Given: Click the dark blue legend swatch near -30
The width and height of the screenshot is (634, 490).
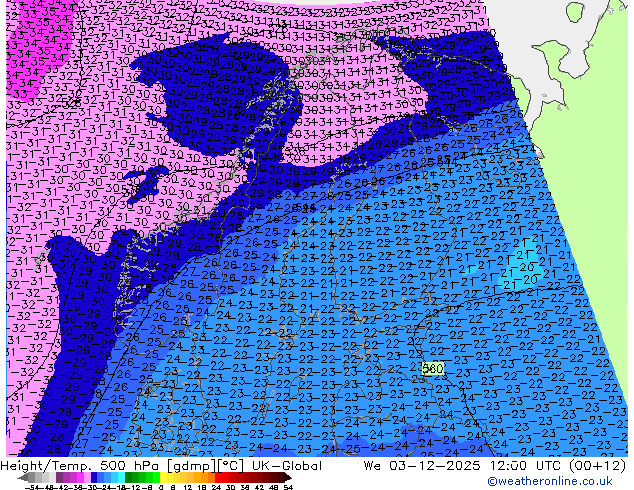Looking at the screenshot, I should click(94, 478).
